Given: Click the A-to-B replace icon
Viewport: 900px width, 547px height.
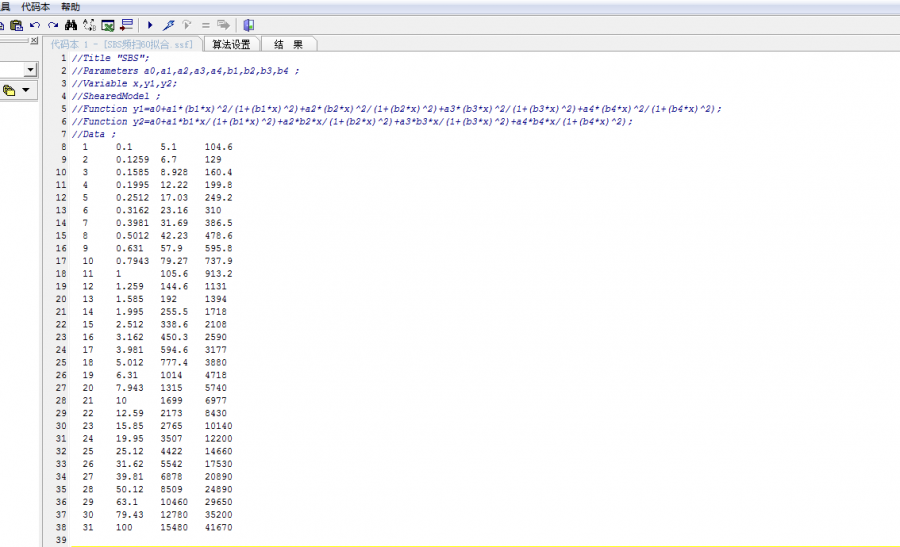Looking at the screenshot, I should [89, 25].
